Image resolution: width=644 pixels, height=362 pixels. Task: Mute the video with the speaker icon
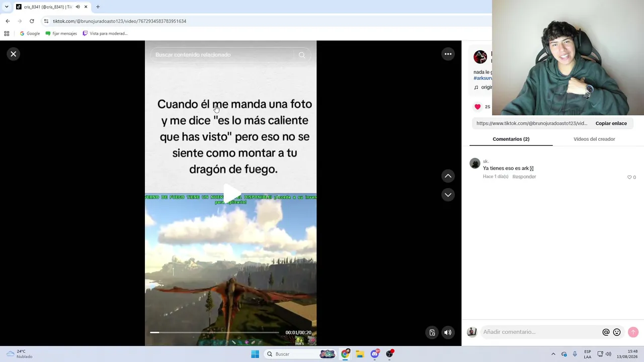pos(448,332)
